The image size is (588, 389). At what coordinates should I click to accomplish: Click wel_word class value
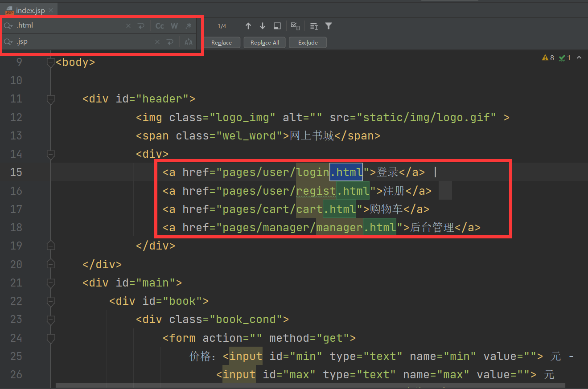coord(253,136)
